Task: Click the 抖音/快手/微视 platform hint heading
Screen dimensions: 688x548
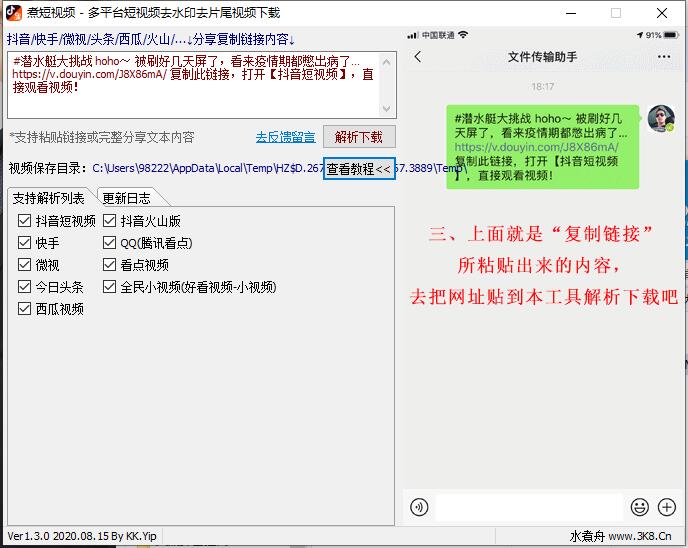Action: (x=150, y=39)
